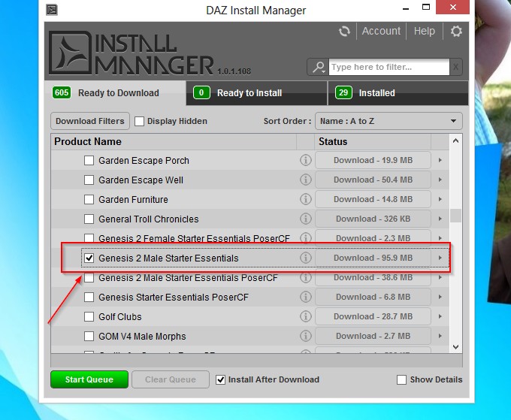Show info for GOM V4 Male Morphs
This screenshot has width=511, height=420.
305,336
